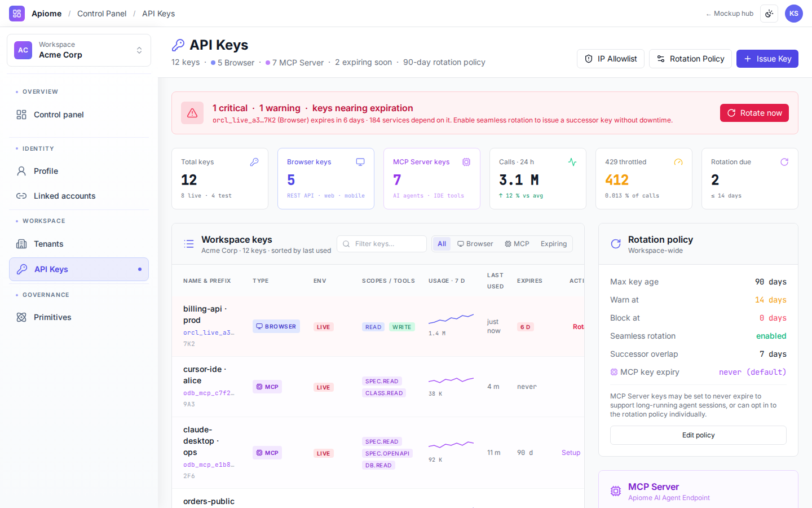Click the chip icon on MCP Server keys card
Viewport: 812px width, 508px height.
466,162
